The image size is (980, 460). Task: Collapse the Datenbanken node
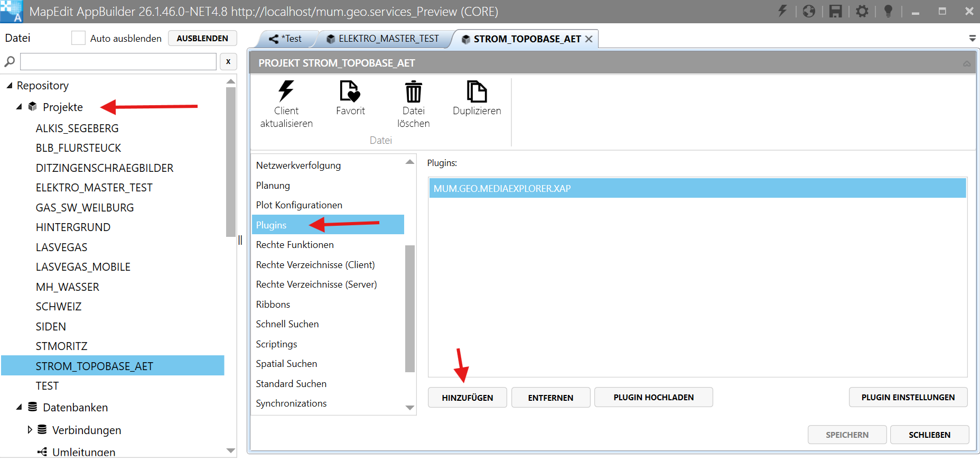(20, 407)
